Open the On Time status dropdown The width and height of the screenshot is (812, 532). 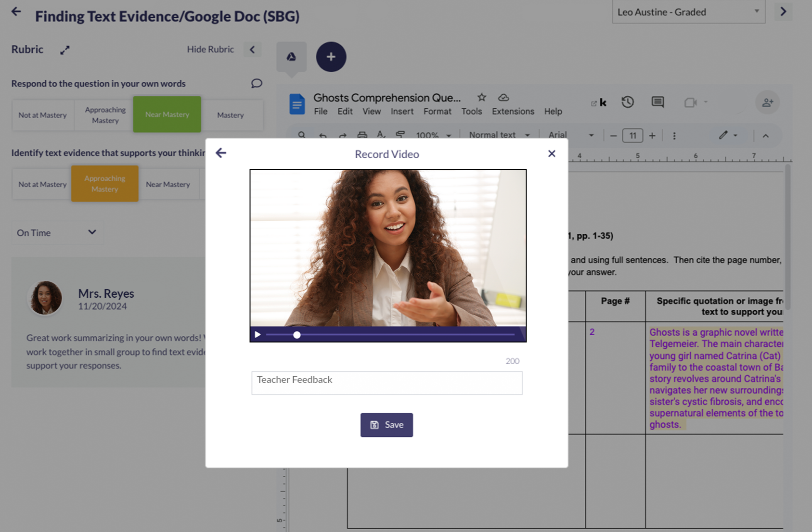[x=57, y=233]
